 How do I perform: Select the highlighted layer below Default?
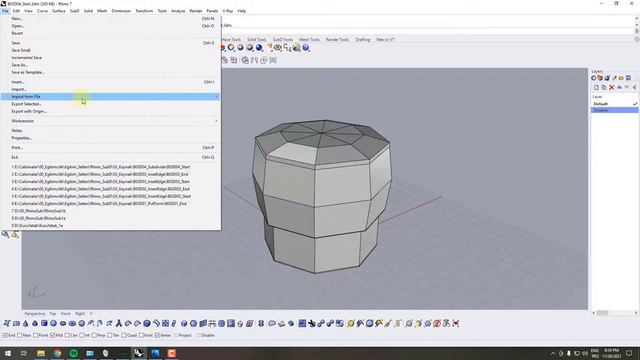614,110
